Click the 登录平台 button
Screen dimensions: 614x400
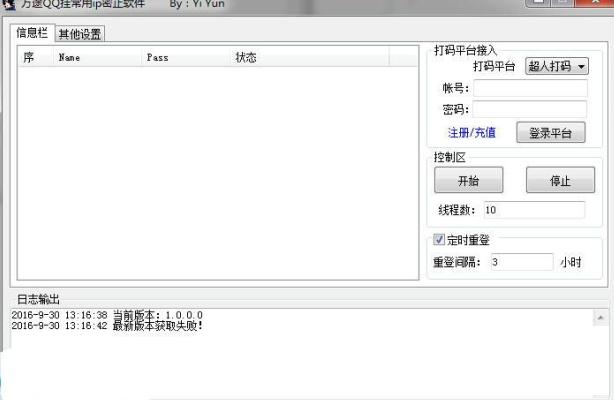coord(551,132)
